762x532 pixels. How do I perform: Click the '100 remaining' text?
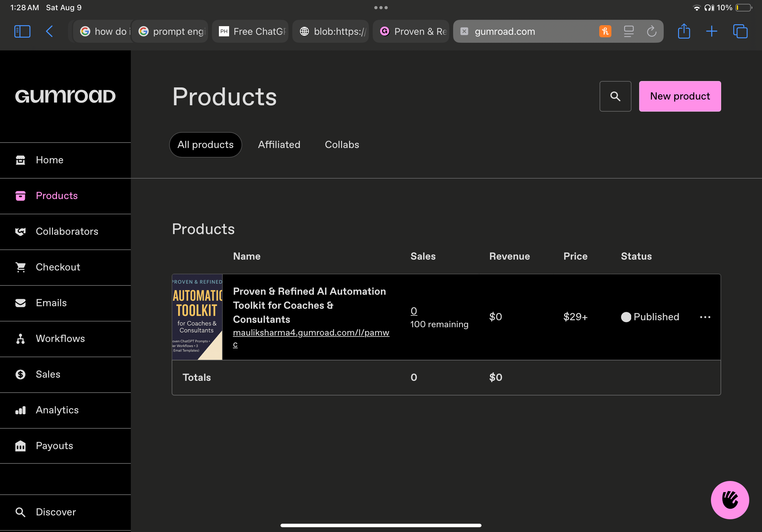(439, 324)
